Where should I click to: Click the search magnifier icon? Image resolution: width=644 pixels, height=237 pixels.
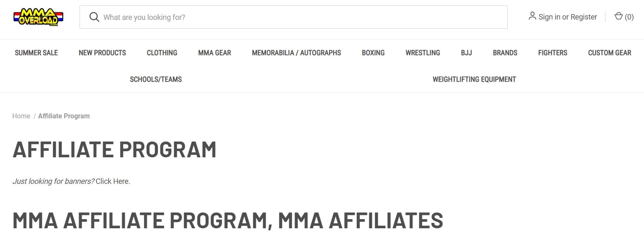click(x=94, y=17)
